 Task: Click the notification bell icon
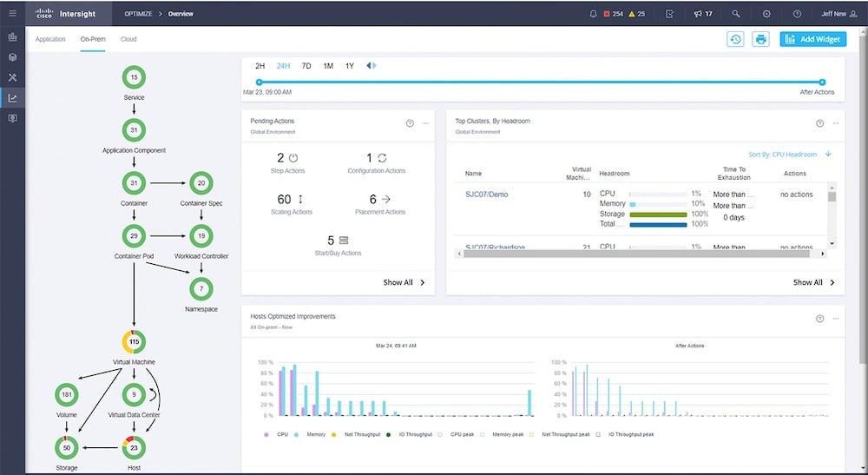coord(593,14)
